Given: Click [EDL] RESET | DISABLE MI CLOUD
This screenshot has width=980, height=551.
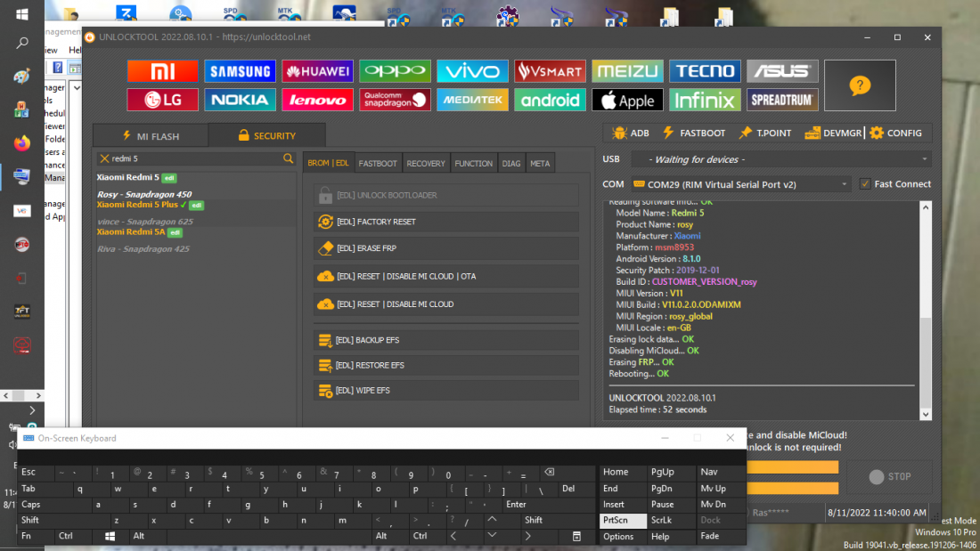Looking at the screenshot, I should click(446, 304).
